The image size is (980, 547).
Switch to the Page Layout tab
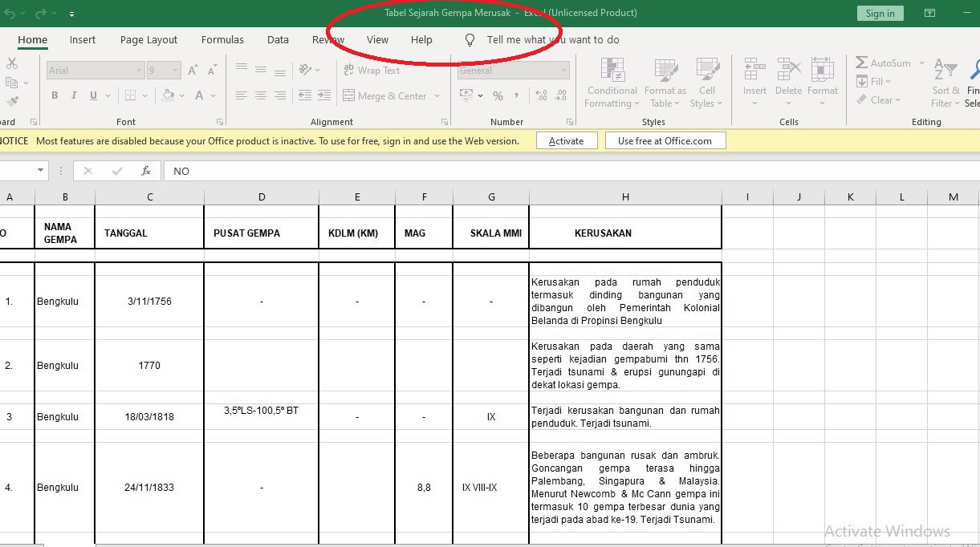coord(148,40)
